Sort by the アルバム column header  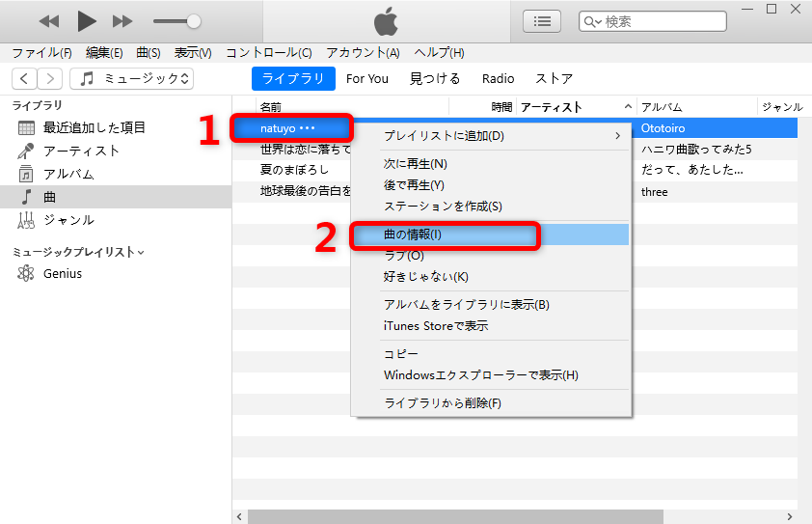tap(662, 107)
